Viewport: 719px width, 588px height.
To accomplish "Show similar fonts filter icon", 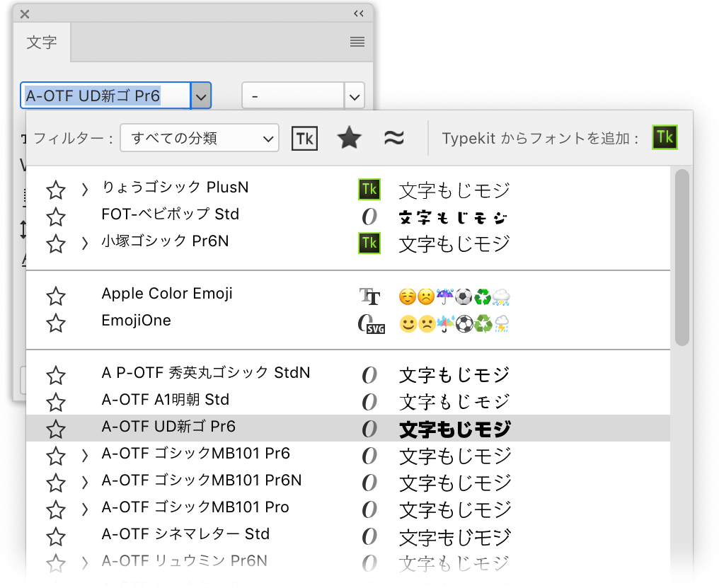I will click(x=394, y=137).
